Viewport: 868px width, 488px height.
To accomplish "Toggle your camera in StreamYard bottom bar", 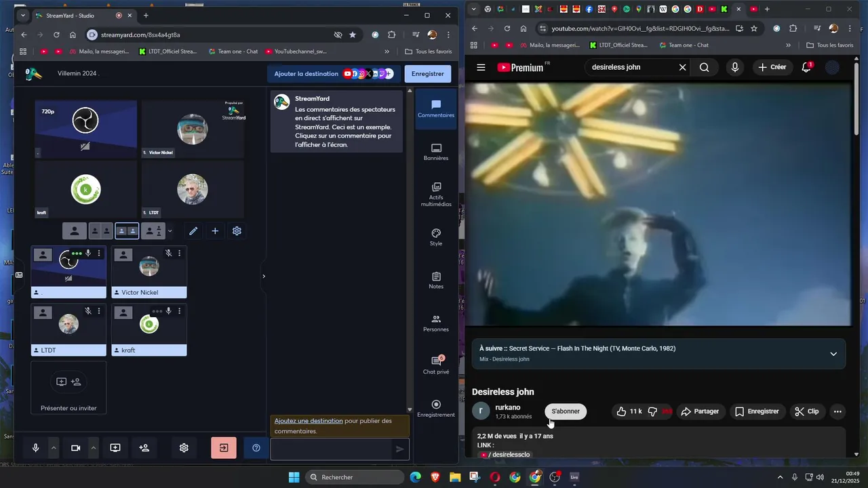I will pyautogui.click(x=76, y=448).
